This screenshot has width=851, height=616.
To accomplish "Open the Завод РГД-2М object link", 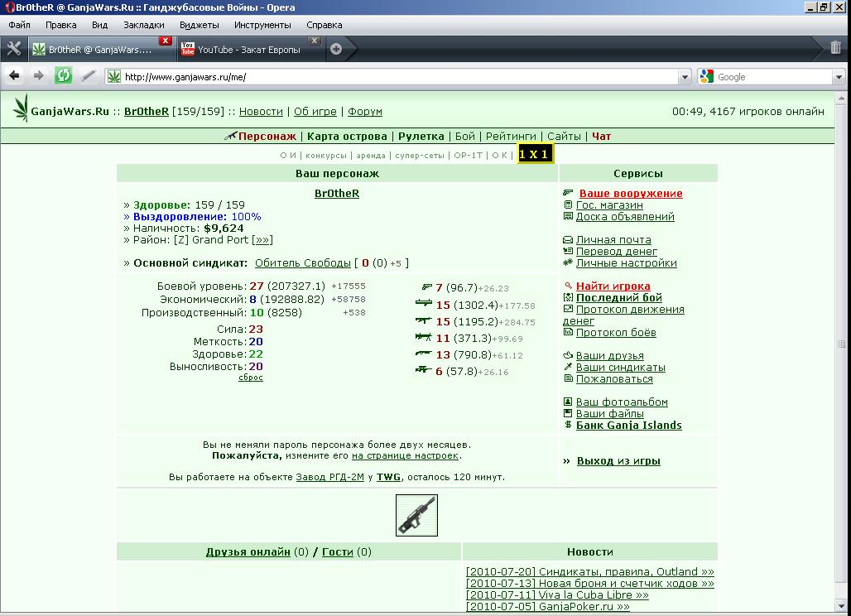I will tap(330, 477).
